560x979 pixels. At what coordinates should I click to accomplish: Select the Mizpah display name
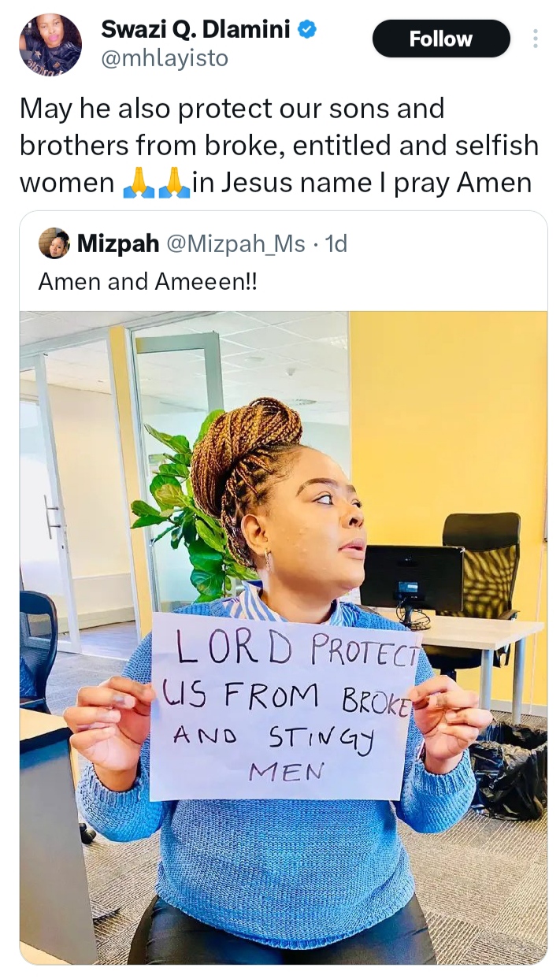(x=118, y=244)
